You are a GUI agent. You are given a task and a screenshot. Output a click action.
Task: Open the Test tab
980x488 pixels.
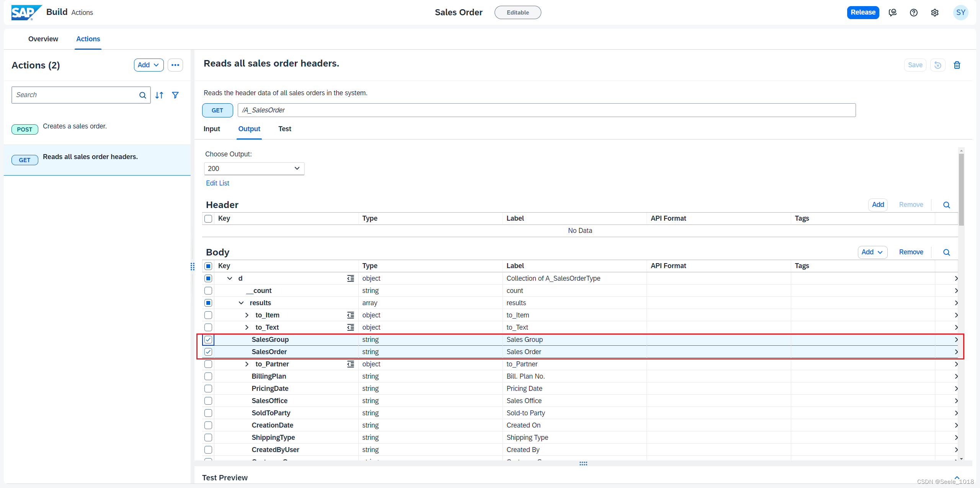pos(285,129)
